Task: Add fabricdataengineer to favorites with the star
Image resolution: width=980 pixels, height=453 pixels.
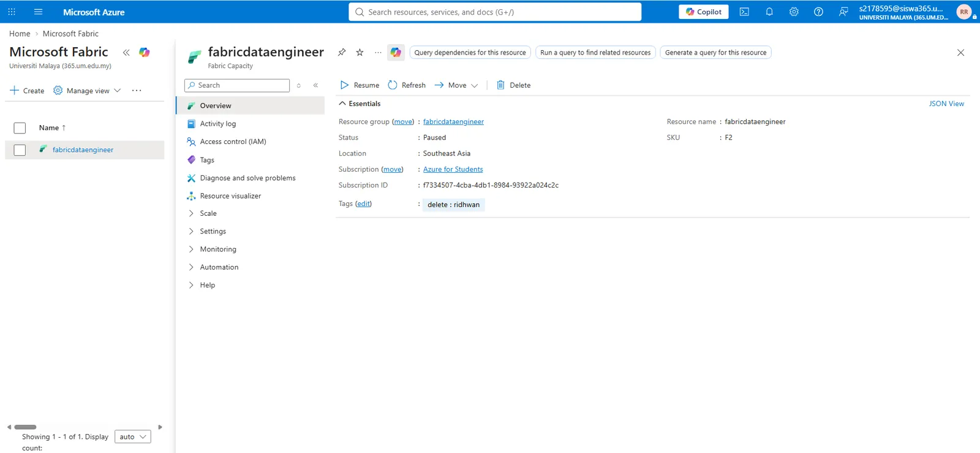Action: coord(360,52)
